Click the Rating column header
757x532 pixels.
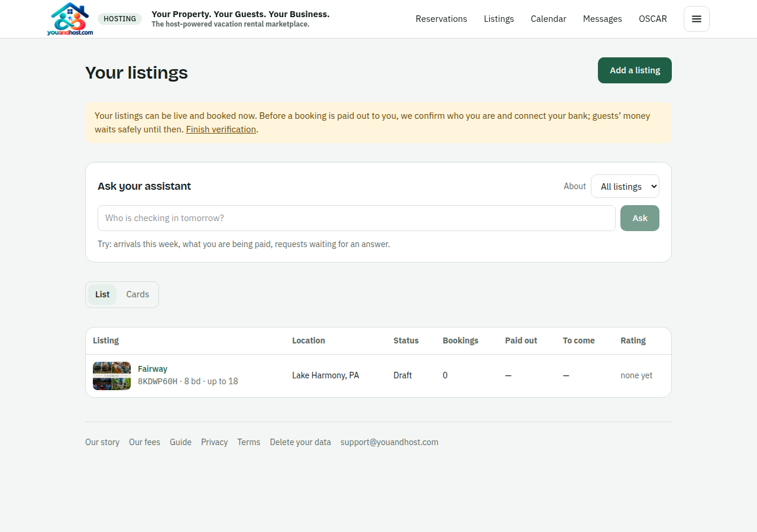pyautogui.click(x=633, y=340)
